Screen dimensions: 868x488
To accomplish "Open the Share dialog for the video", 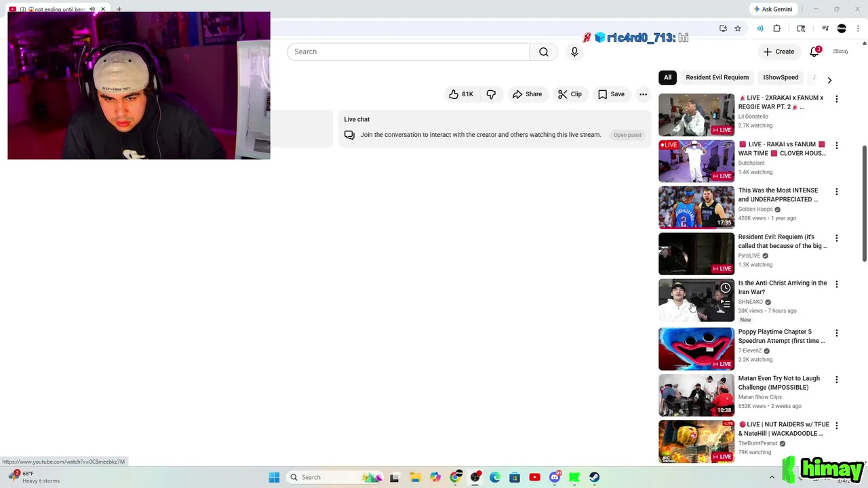I will point(527,94).
